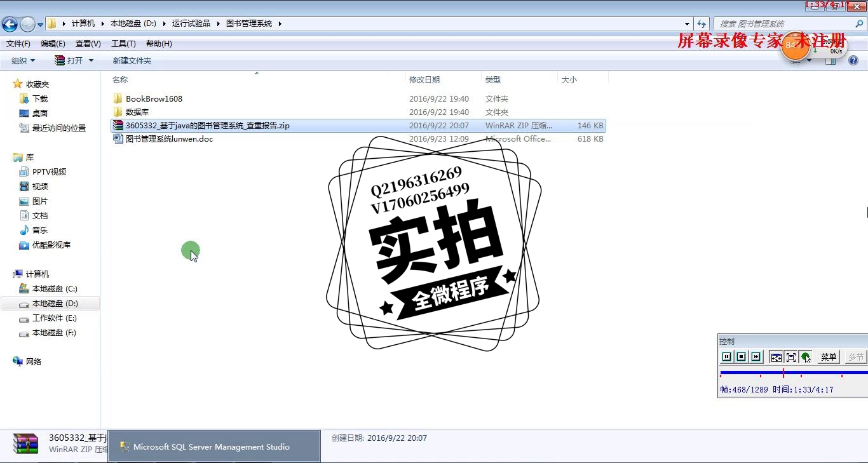Image resolution: width=868 pixels, height=463 pixels.
Task: Click the WinRAR icon of the 查重报告.zip file
Action: tap(118, 125)
